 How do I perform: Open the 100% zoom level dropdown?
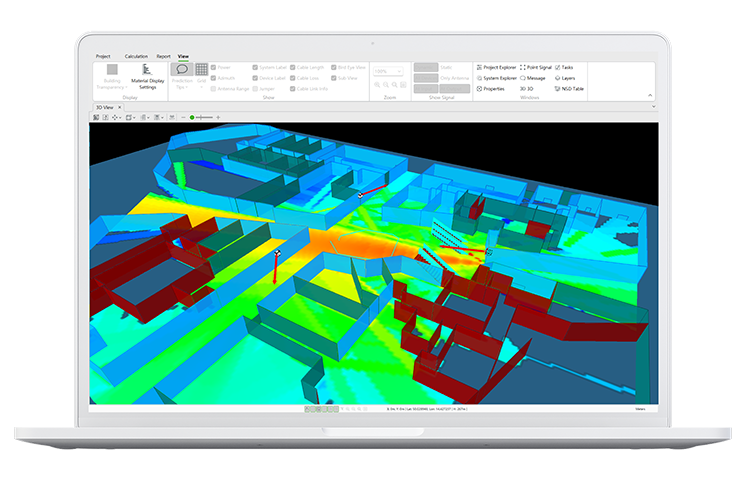[388, 71]
